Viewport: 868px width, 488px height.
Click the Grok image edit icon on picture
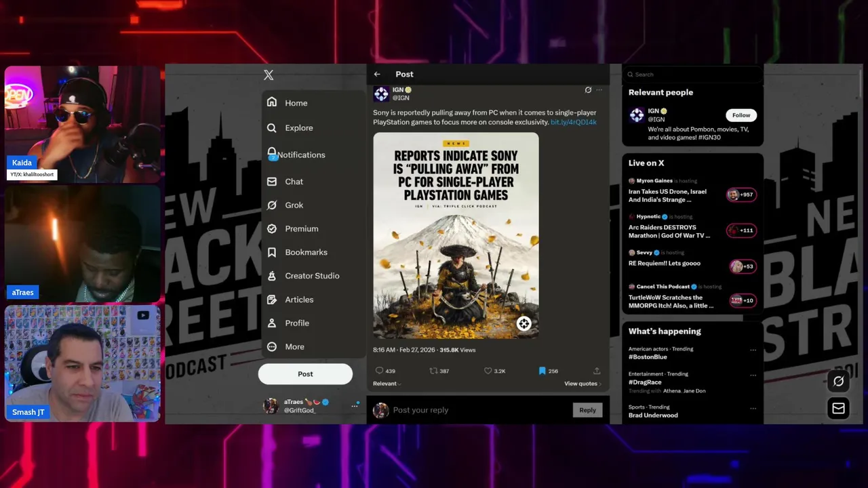524,324
